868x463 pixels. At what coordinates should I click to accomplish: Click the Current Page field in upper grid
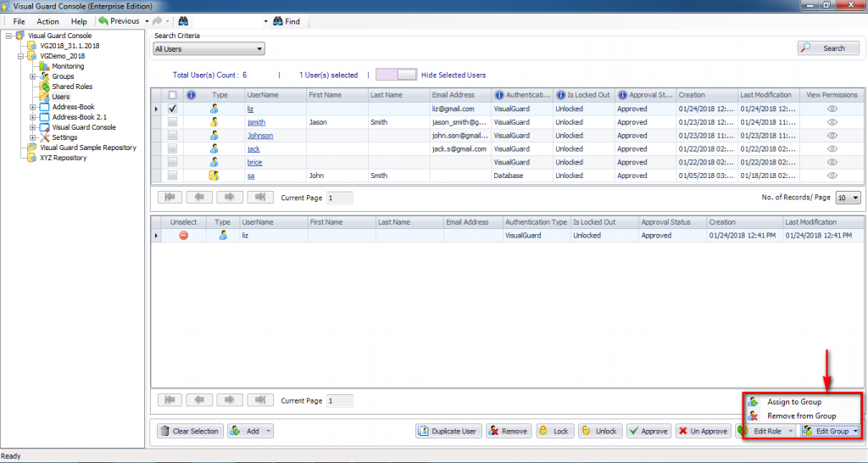tap(339, 198)
